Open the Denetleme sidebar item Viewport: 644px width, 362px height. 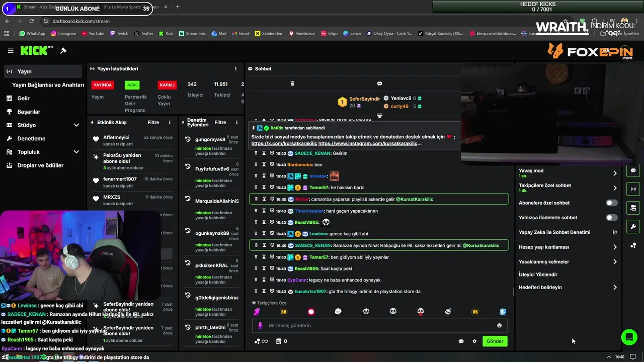click(x=43, y=138)
